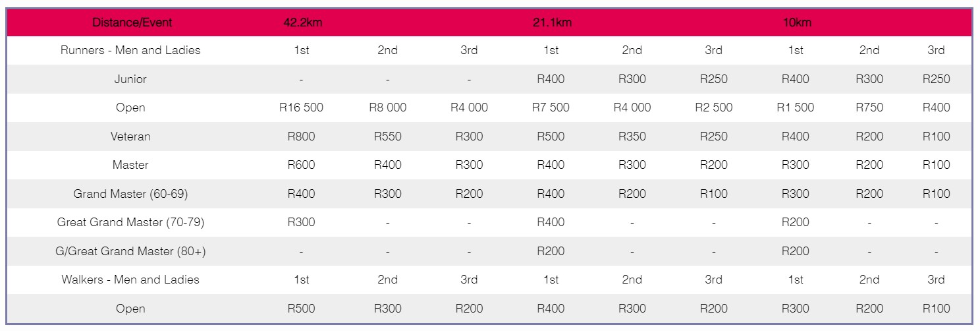Viewport: 980px width, 331px height.
Task: Click the Grand Master (60-69) label
Action: (130, 194)
